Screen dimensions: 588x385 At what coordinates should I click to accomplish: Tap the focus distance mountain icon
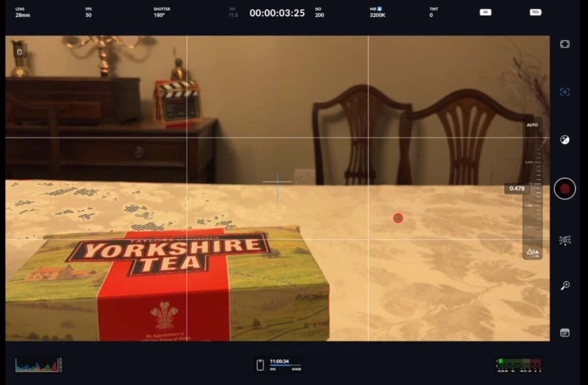pos(532,252)
